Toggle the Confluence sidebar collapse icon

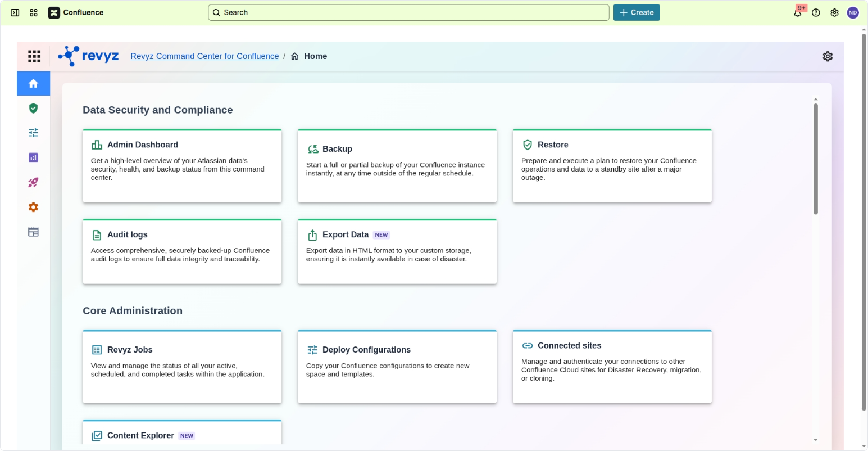15,12
